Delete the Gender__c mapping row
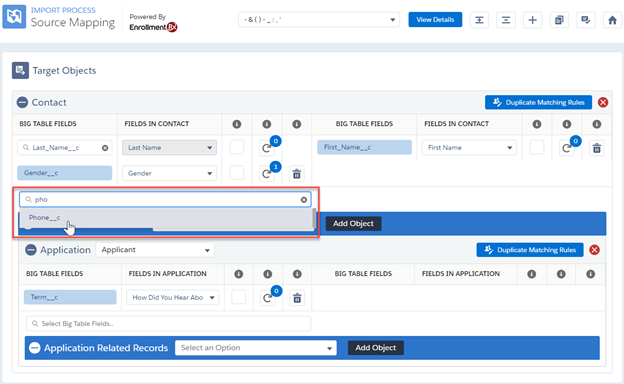Screen dimensions: 624x384 pyautogui.click(x=296, y=174)
